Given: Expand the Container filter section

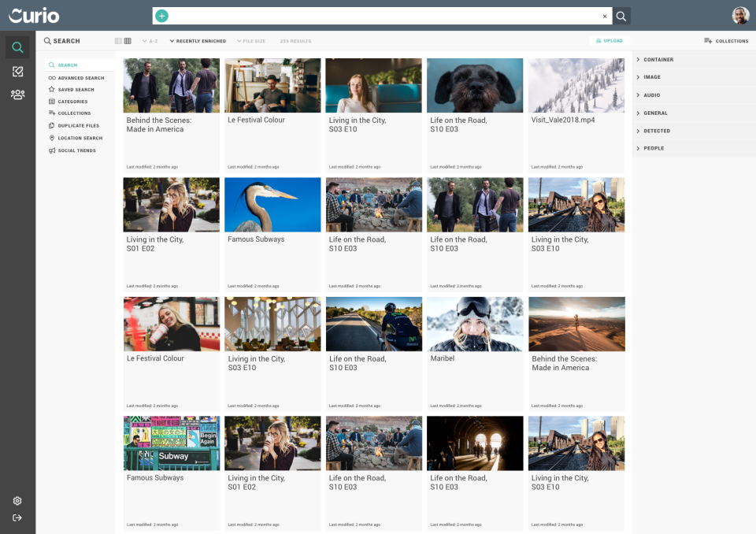Looking at the screenshot, I should coord(658,60).
